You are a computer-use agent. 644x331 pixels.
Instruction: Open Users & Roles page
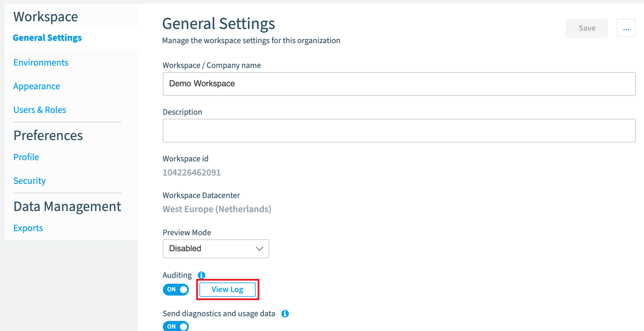(40, 110)
